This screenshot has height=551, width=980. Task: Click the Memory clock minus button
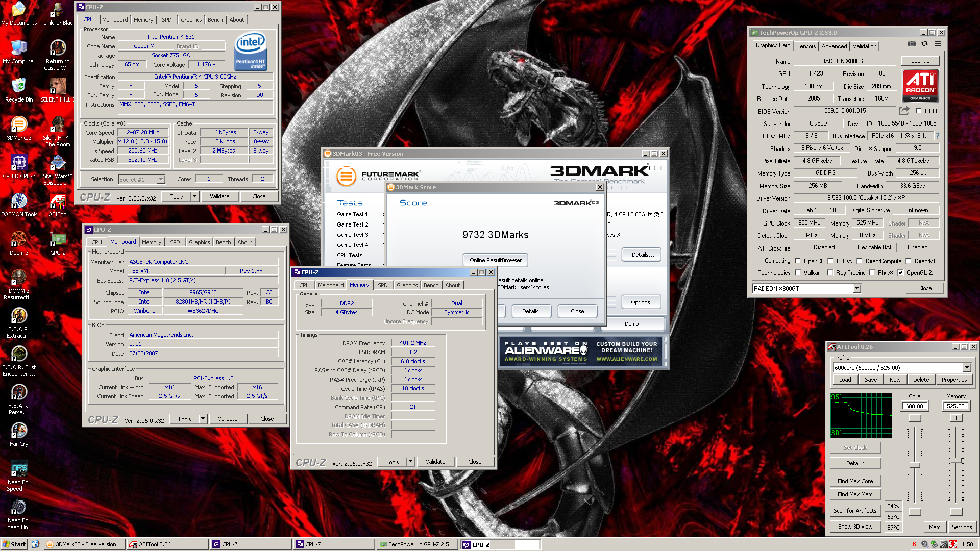tap(956, 512)
